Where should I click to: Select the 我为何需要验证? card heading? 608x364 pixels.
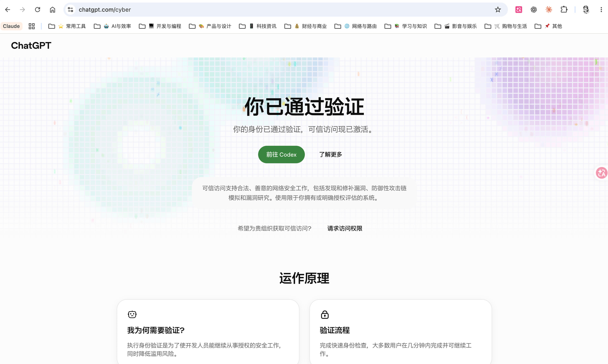coord(156,330)
